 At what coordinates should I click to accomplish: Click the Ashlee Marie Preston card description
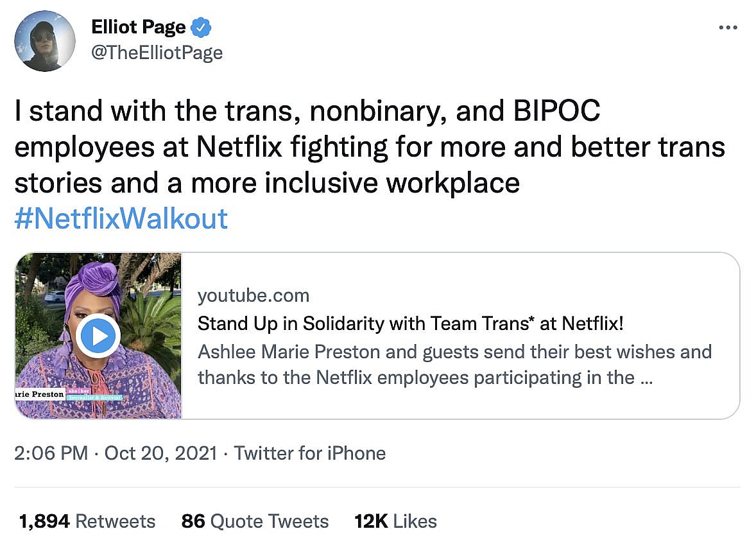coord(454,364)
